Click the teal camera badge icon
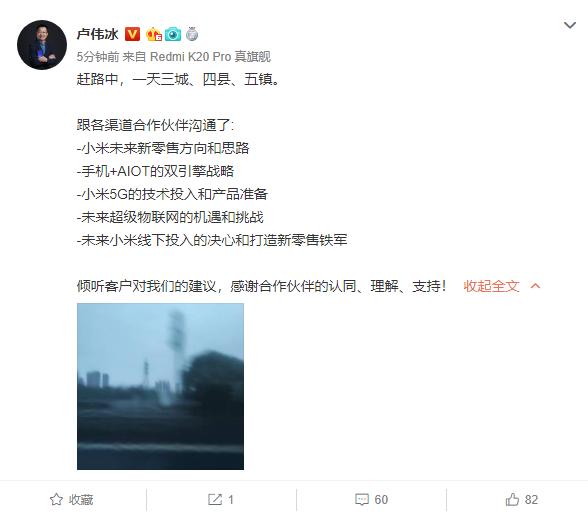This screenshot has width=588, height=517. tap(173, 34)
